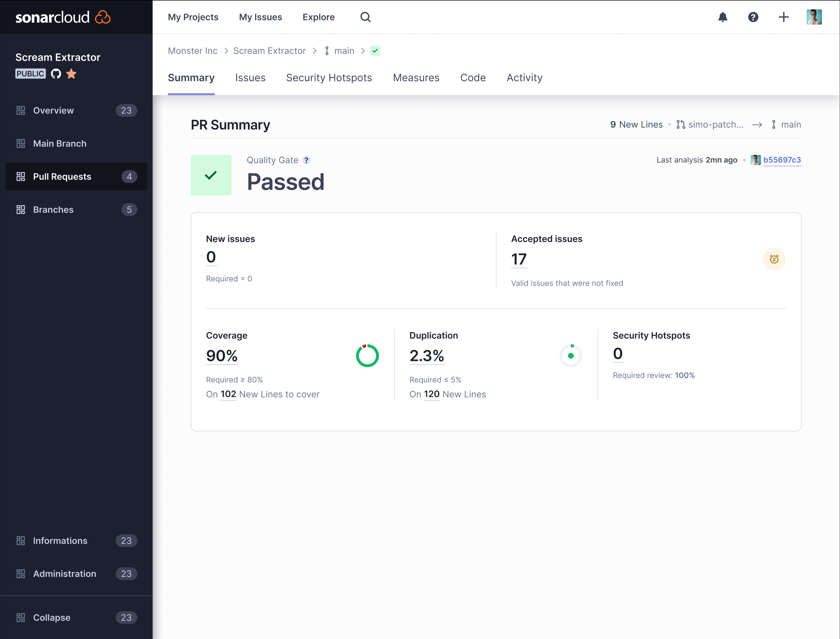Click the Collapse grid icon
The height and width of the screenshot is (639, 840).
click(21, 617)
